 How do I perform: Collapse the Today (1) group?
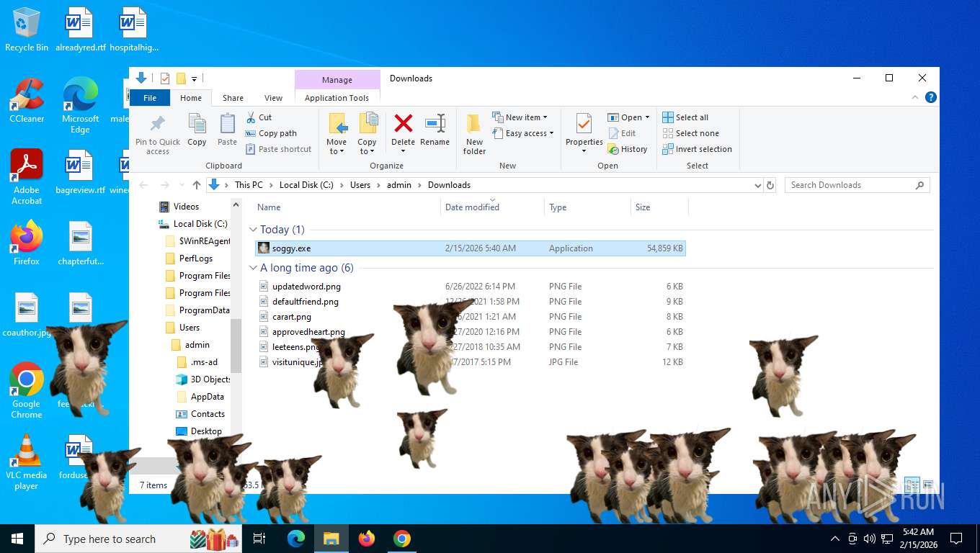tap(254, 230)
